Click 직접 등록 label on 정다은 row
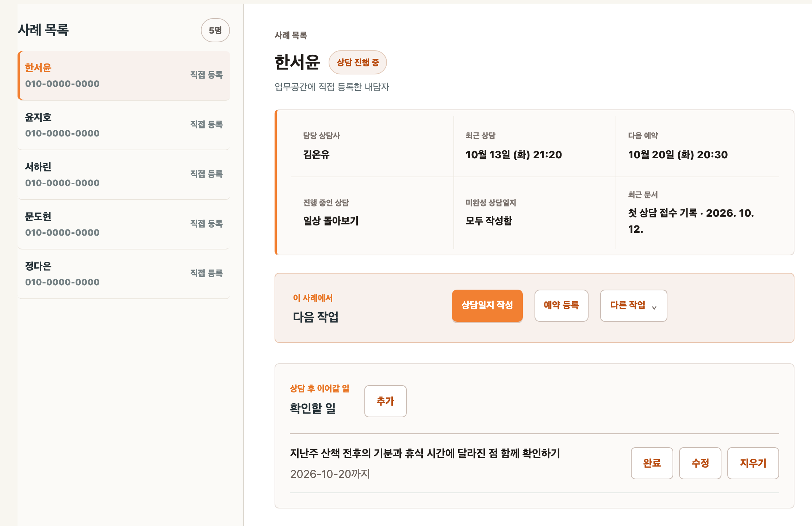Viewport: 812px width, 526px height. 206,273
